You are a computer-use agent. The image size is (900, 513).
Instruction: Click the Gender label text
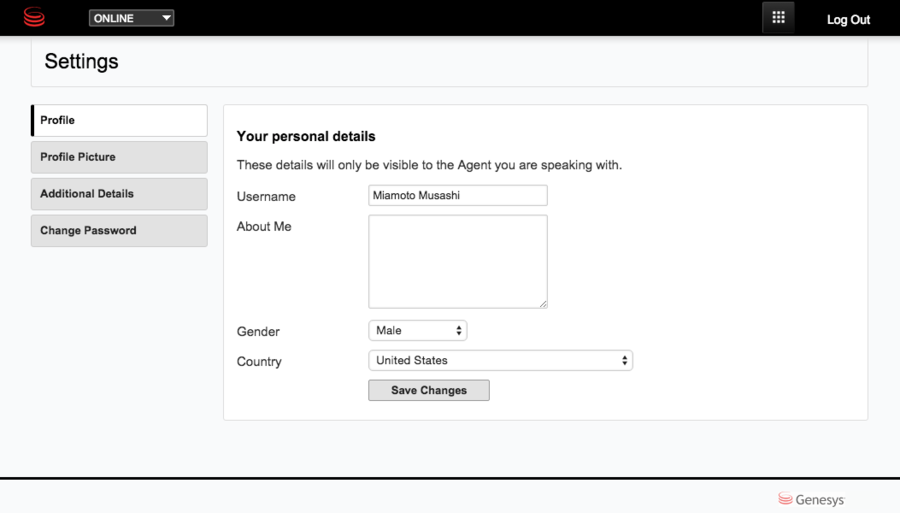(258, 332)
